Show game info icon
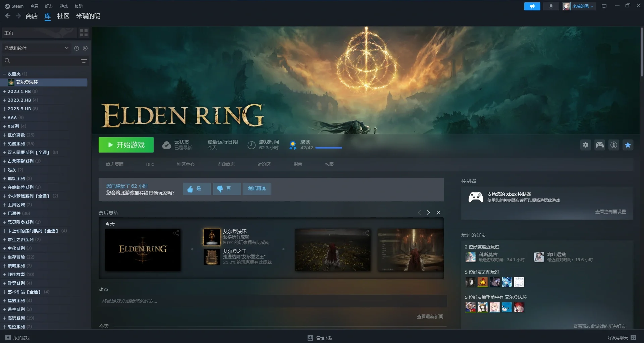This screenshot has height=343, width=644. tap(614, 145)
